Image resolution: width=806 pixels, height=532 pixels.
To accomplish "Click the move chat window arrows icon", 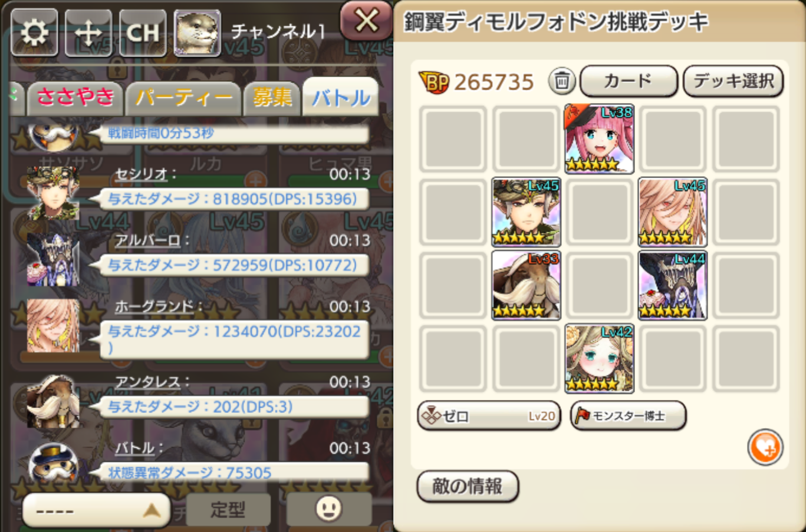I will [x=88, y=32].
